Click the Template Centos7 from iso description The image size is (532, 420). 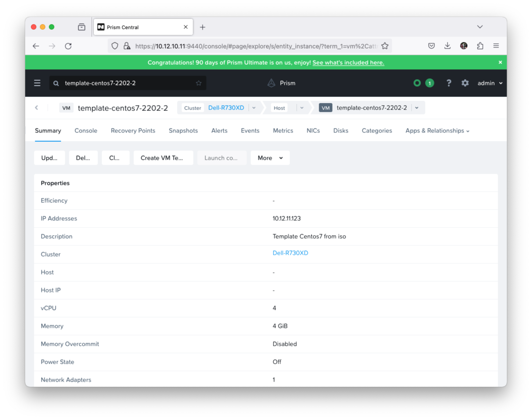coord(309,236)
